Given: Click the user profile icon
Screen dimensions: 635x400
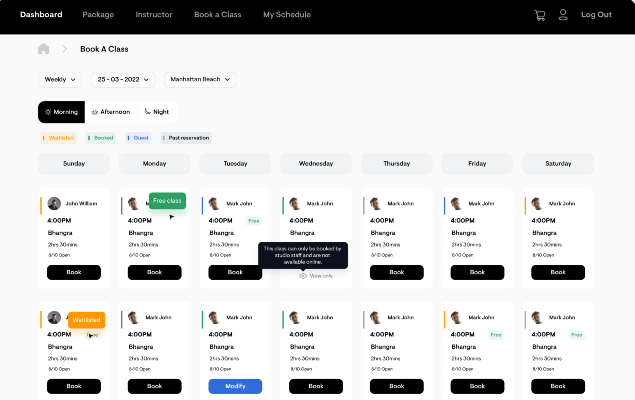Looking at the screenshot, I should click(563, 15).
